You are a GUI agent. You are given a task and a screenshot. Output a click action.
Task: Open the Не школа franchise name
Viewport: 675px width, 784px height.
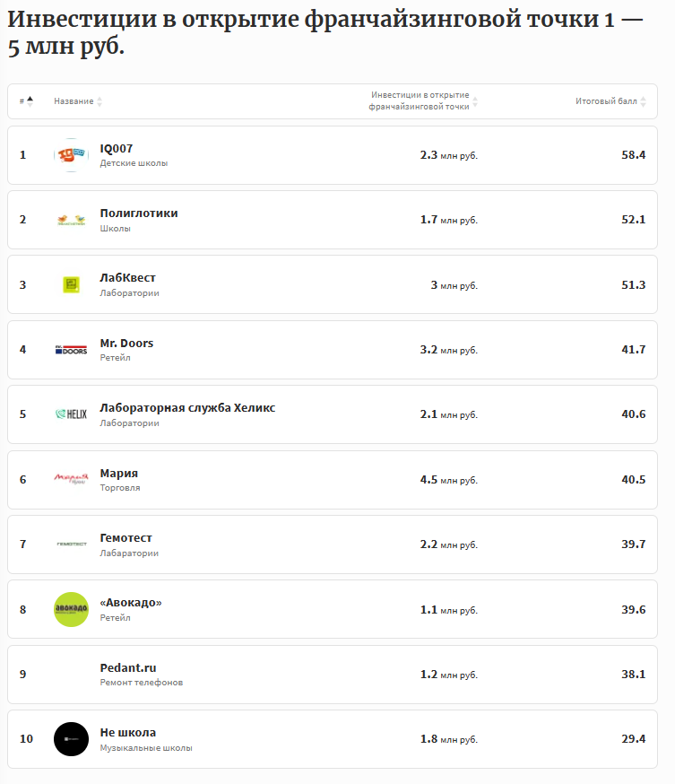tap(127, 732)
